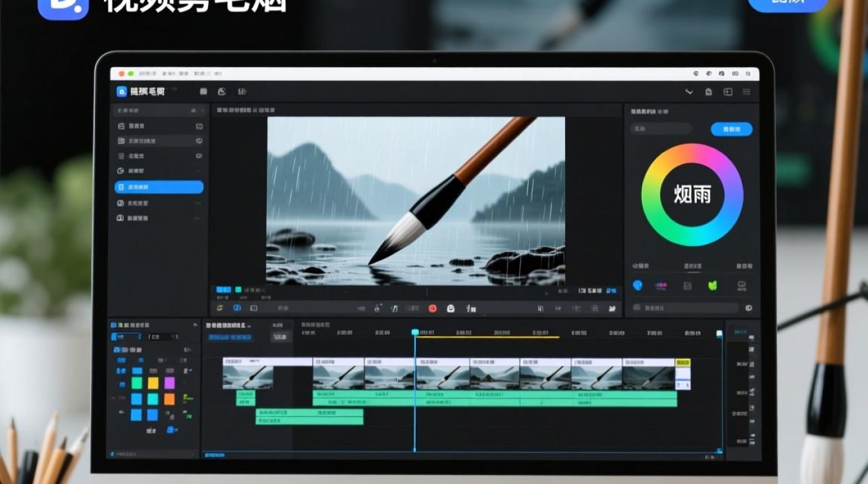Switch to the middle tab below the color wheel
The height and width of the screenshot is (484, 868).
693,266
